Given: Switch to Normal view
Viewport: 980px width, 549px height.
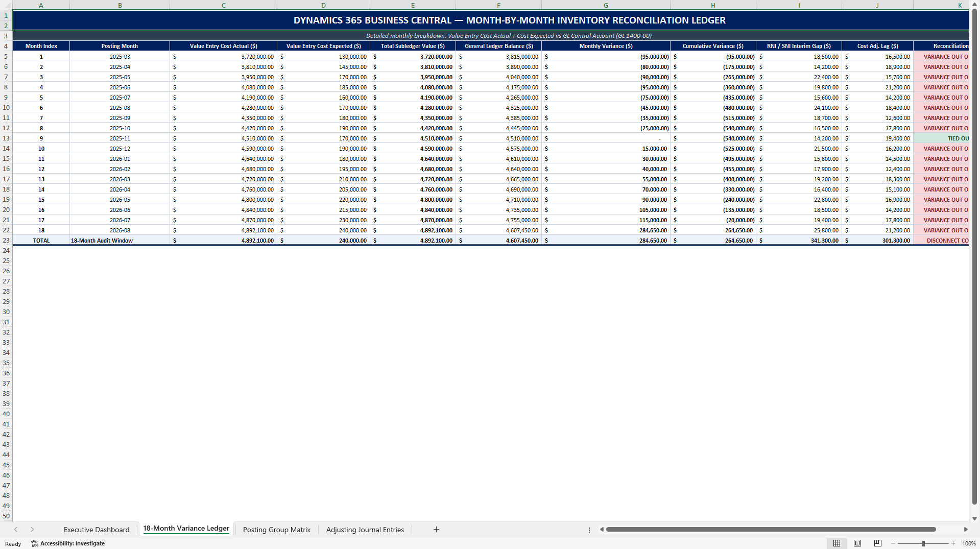Looking at the screenshot, I should point(836,543).
